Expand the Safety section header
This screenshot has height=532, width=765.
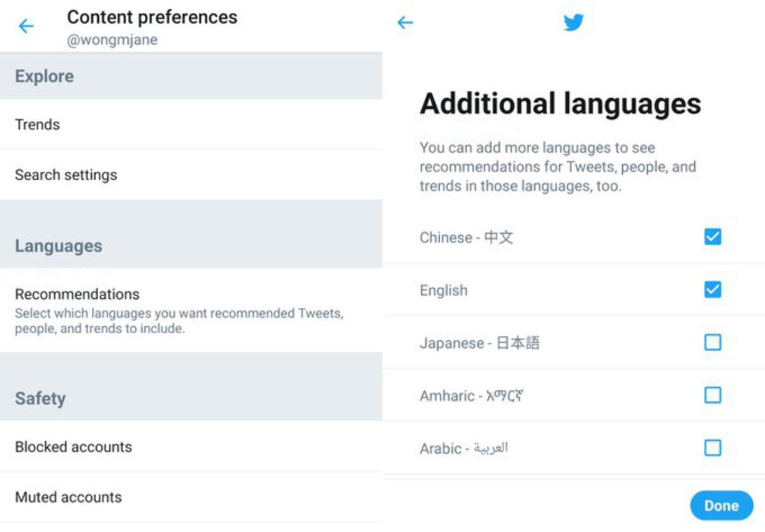pos(40,398)
